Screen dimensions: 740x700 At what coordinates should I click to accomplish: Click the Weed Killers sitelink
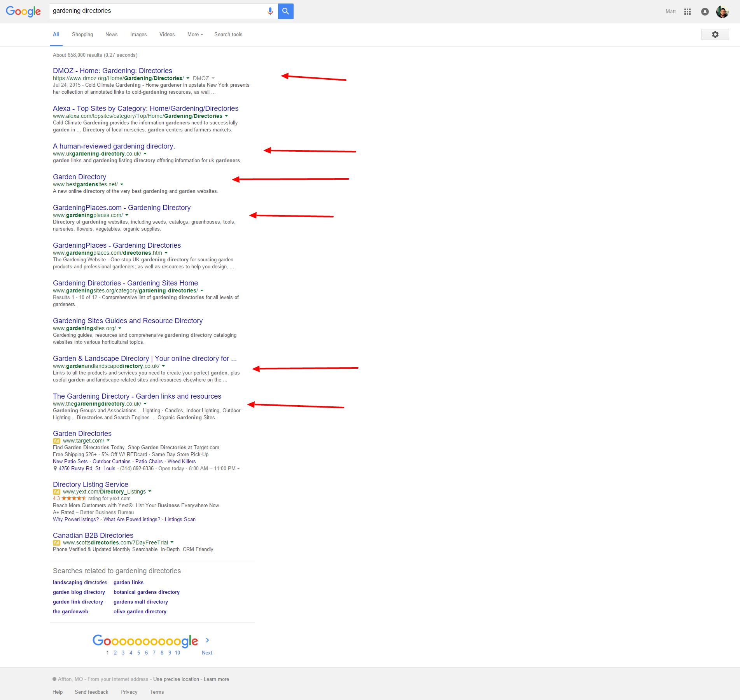pos(182,462)
